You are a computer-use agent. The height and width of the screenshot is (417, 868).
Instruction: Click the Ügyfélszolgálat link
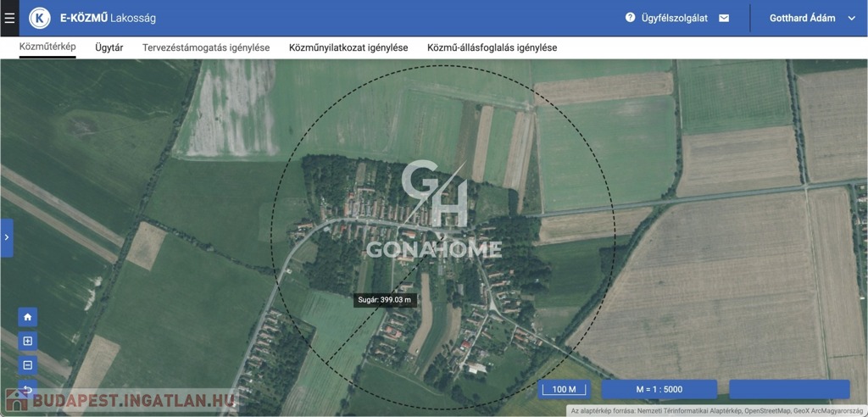click(674, 18)
